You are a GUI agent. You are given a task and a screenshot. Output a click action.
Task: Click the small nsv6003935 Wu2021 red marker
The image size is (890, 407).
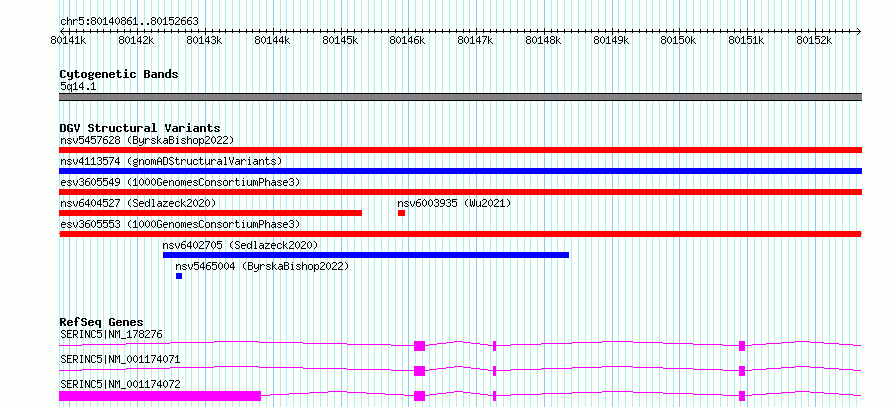(x=401, y=213)
